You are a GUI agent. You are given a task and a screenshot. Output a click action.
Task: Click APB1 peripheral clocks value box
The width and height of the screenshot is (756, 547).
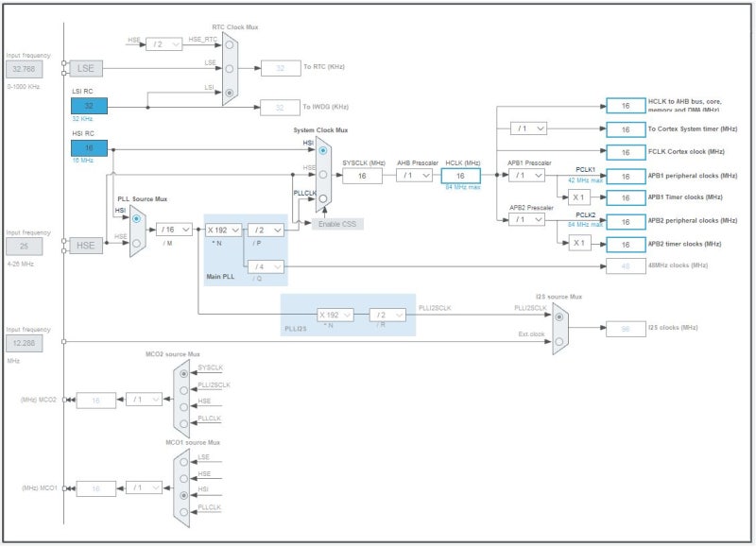[626, 177]
